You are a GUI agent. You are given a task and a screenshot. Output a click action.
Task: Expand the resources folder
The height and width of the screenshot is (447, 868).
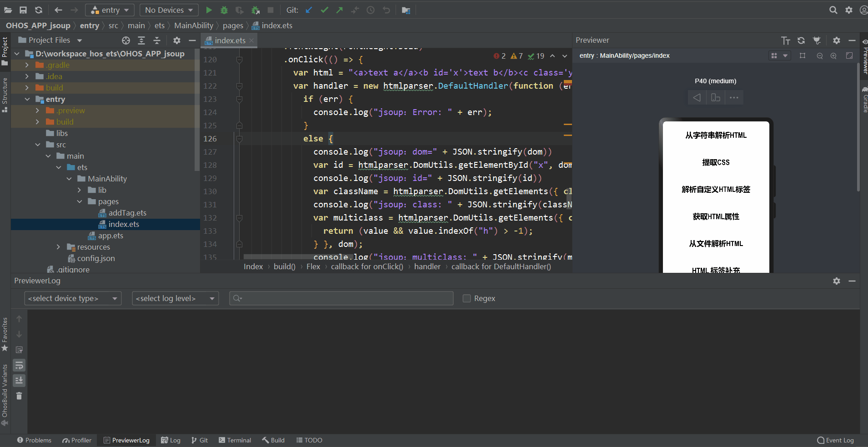pos(58,247)
